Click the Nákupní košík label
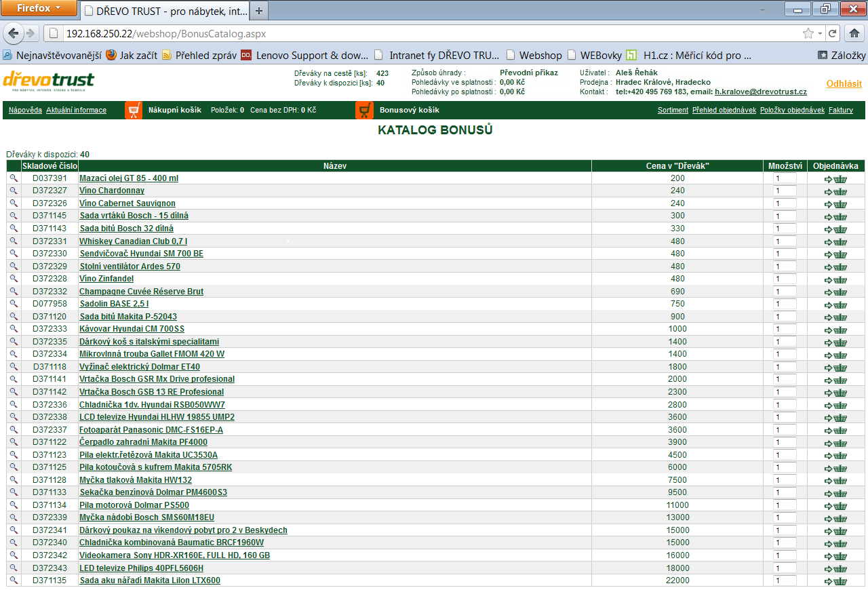 click(175, 110)
